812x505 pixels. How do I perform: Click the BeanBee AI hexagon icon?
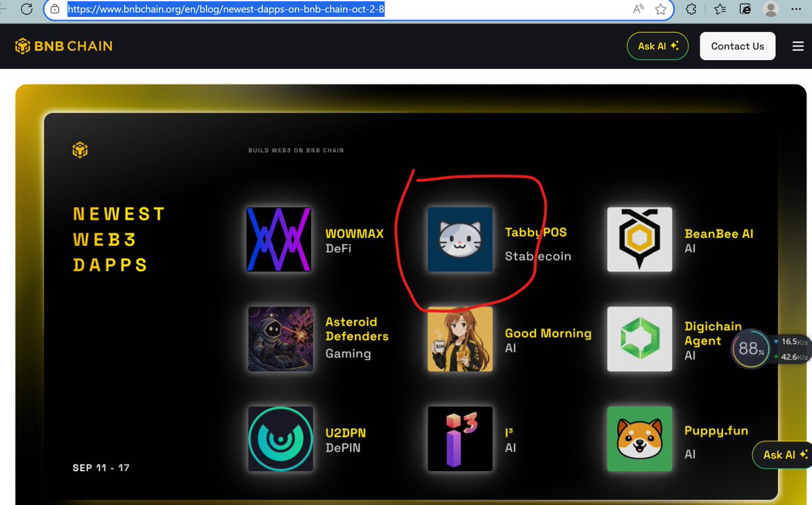639,240
